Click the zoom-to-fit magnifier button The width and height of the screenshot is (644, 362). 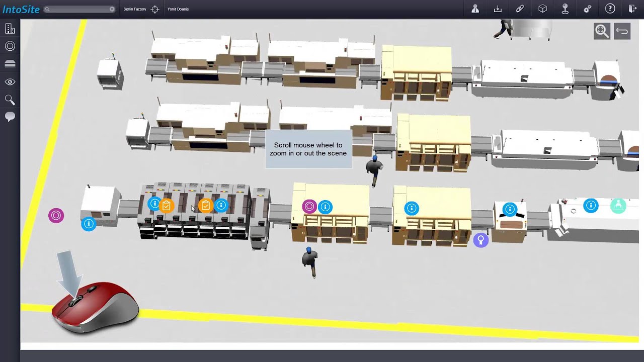click(602, 31)
